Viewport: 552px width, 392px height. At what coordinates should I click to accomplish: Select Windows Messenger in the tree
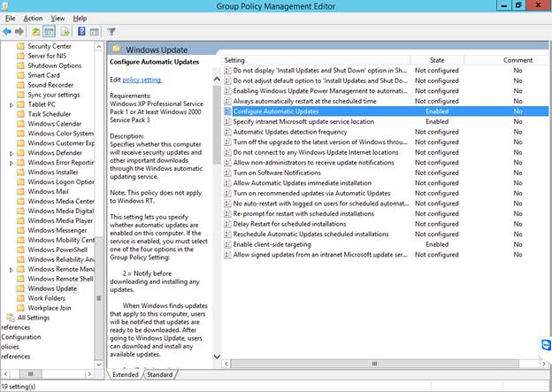point(57,230)
